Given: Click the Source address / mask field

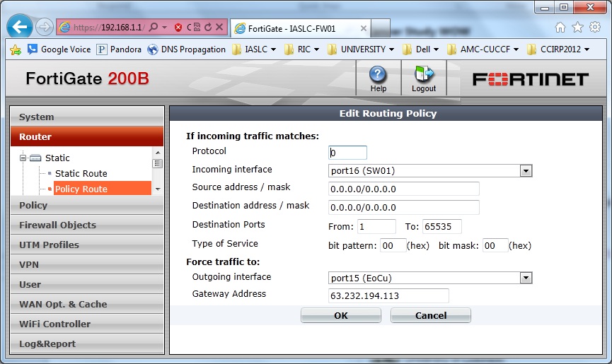Looking at the screenshot, I should point(403,189).
